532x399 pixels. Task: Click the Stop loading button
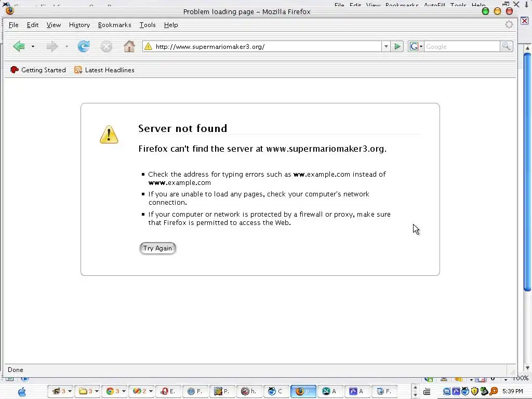click(106, 46)
